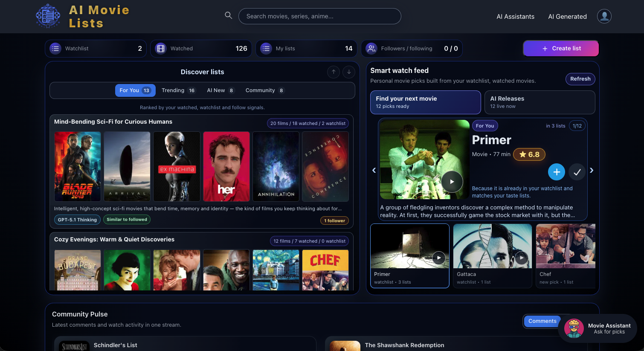Click the Followers people icon
Screen dimensions: 644x351
point(371,49)
